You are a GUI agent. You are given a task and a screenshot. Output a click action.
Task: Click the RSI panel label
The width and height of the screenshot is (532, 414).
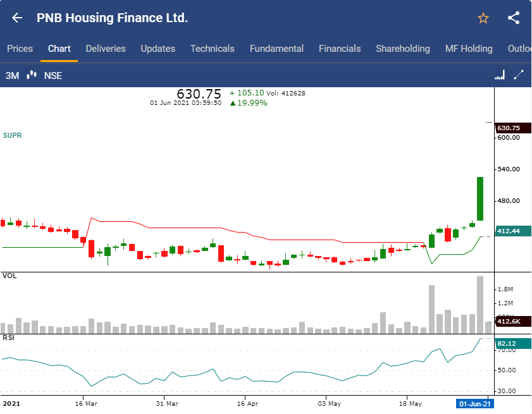(8, 338)
